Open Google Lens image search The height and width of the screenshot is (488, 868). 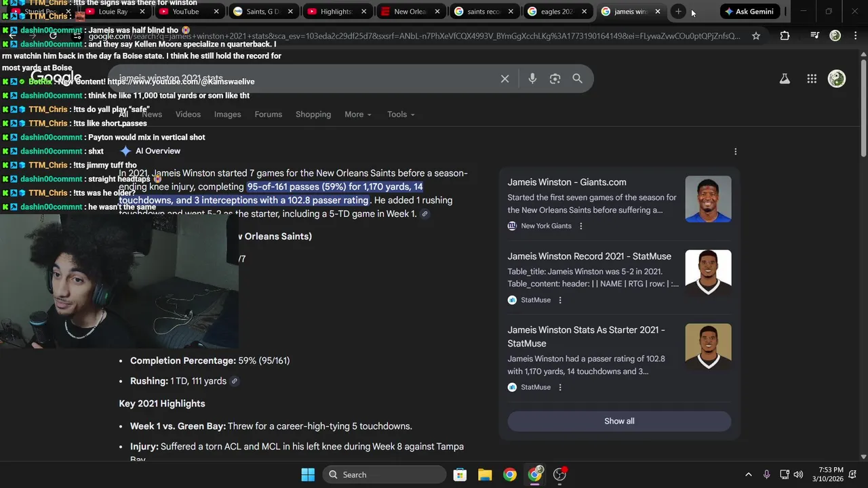pos(555,79)
